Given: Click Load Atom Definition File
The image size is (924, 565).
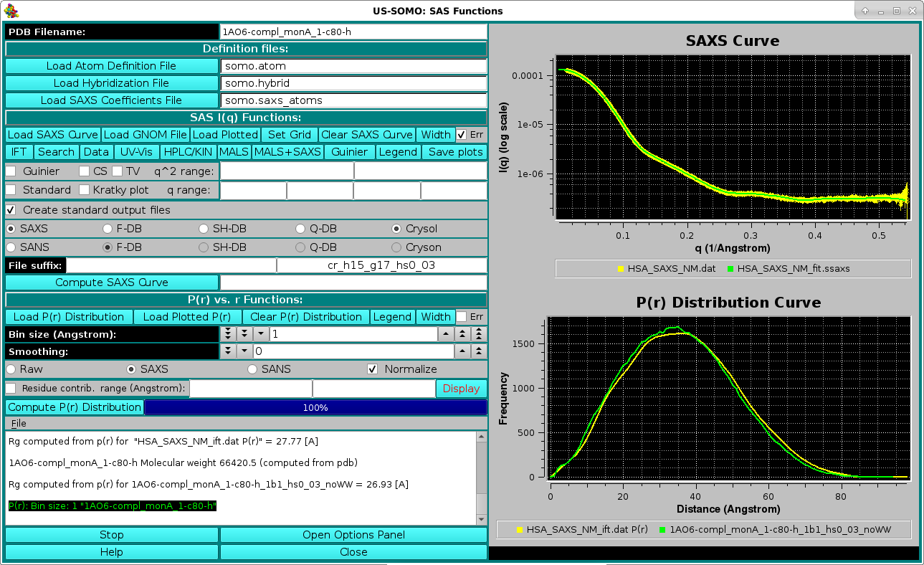Looking at the screenshot, I should pos(111,66).
